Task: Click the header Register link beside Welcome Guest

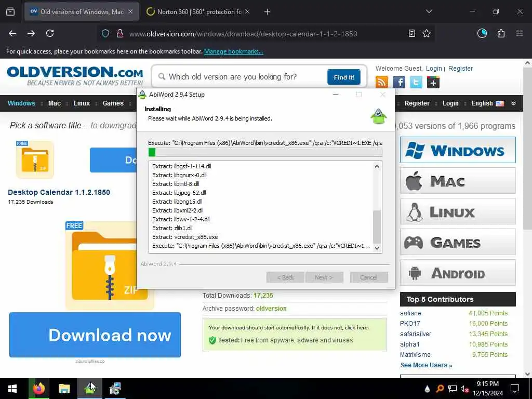Action: tap(460, 68)
